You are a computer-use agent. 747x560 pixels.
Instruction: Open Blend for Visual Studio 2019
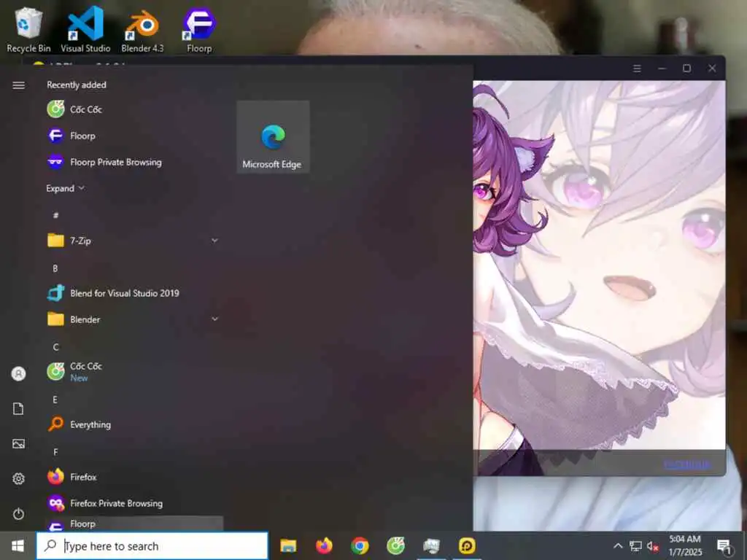133,293
